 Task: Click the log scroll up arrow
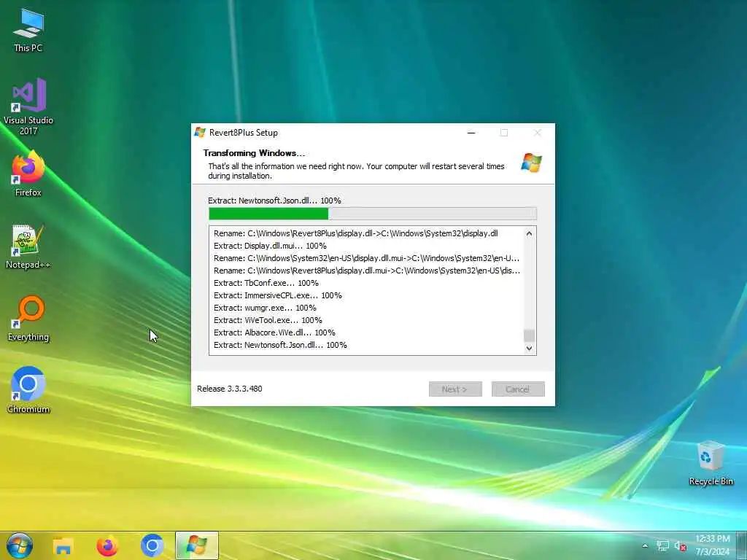pos(529,234)
